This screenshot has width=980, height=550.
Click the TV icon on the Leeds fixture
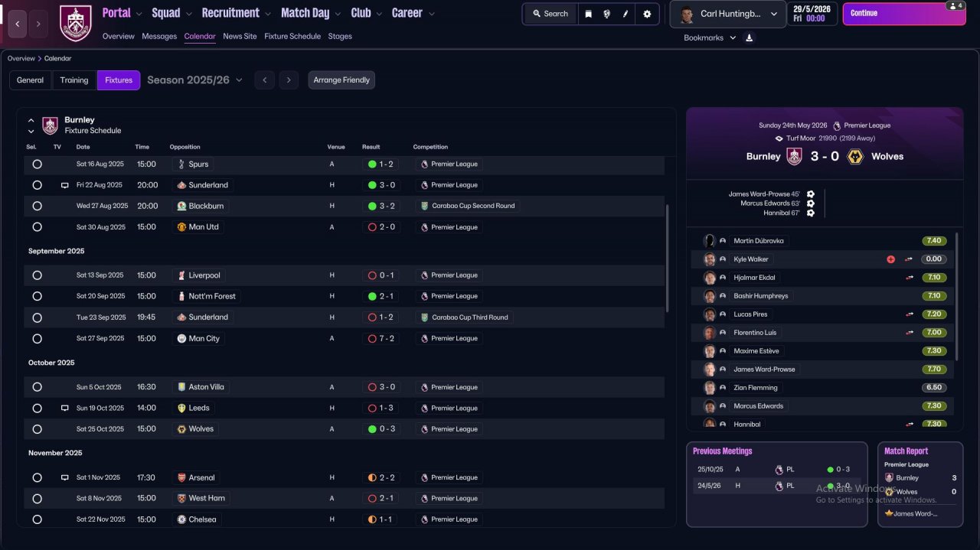65,408
